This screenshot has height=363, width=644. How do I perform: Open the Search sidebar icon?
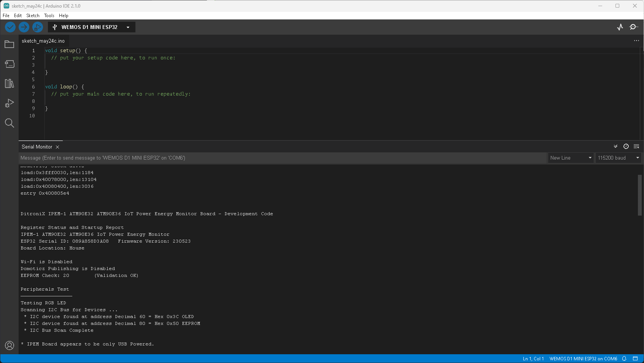point(10,123)
